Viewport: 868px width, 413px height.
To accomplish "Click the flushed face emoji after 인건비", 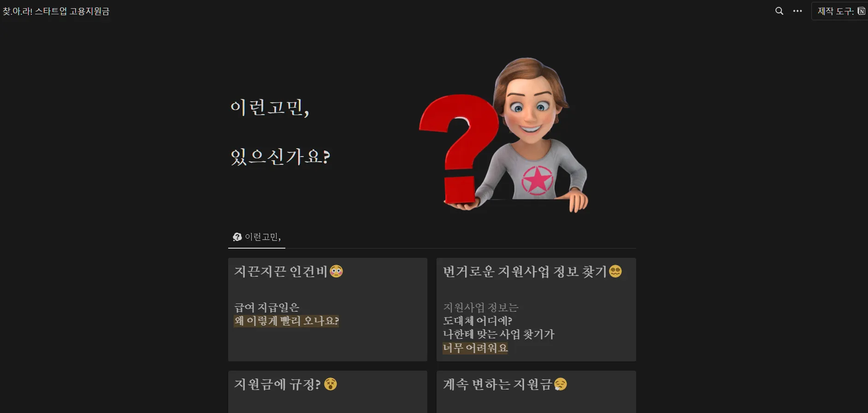I will 337,271.
